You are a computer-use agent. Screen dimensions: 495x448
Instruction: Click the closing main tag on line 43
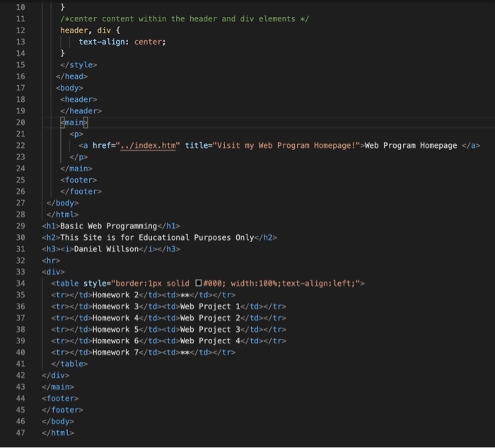pyautogui.click(x=58, y=387)
